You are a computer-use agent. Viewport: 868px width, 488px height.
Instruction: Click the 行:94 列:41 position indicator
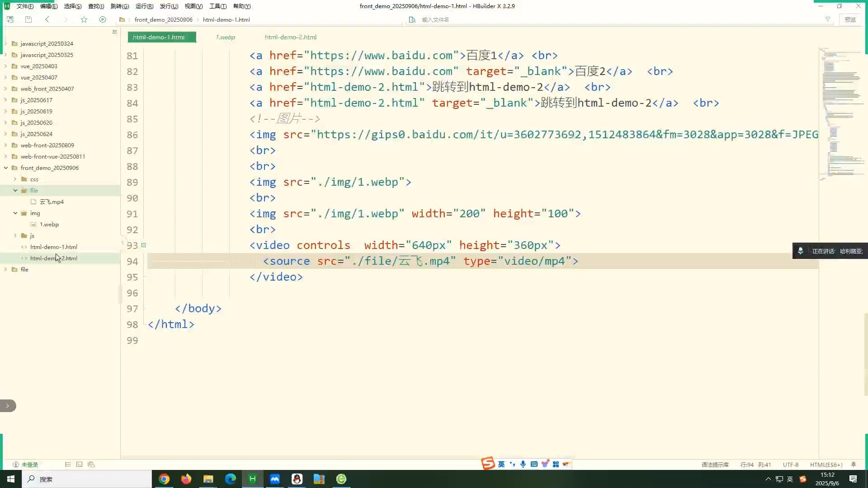(x=755, y=465)
